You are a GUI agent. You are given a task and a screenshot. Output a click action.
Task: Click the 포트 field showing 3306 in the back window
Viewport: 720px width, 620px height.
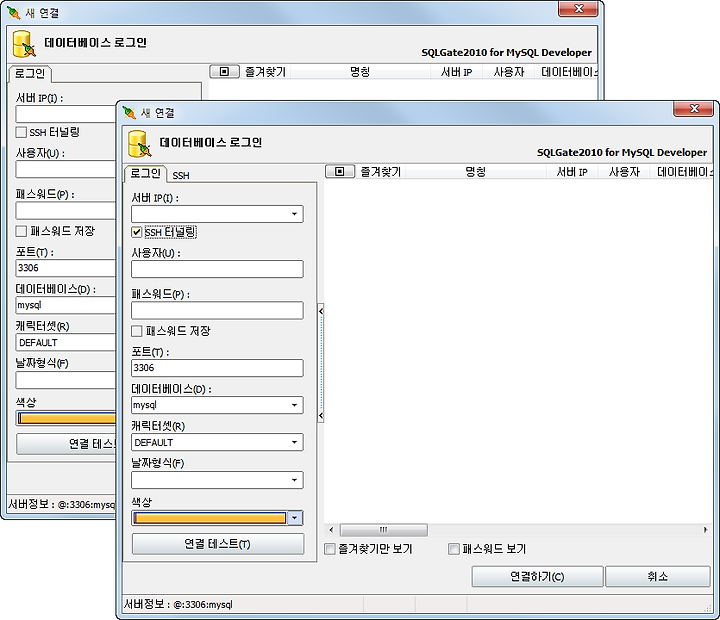(66, 268)
